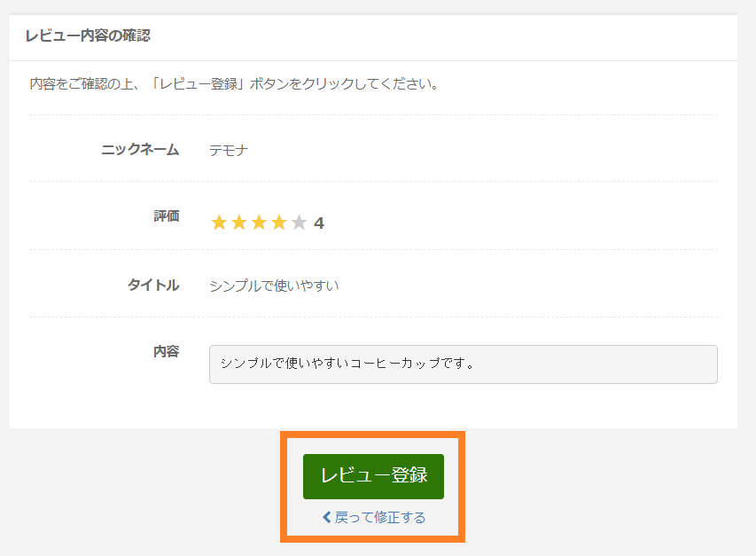Click the first yellow rating star

pos(220,223)
